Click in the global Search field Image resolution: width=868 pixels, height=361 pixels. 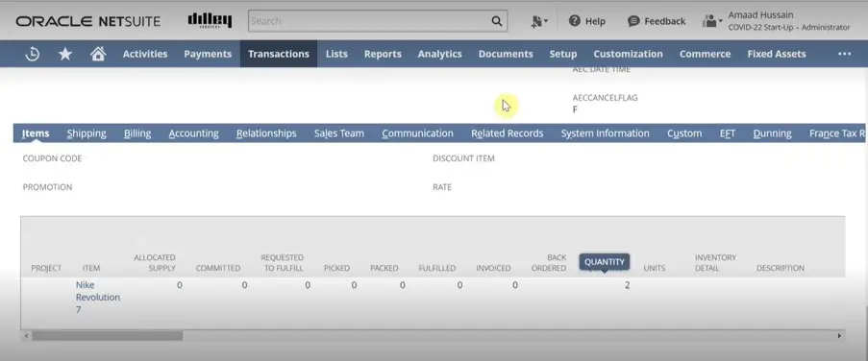tap(369, 21)
